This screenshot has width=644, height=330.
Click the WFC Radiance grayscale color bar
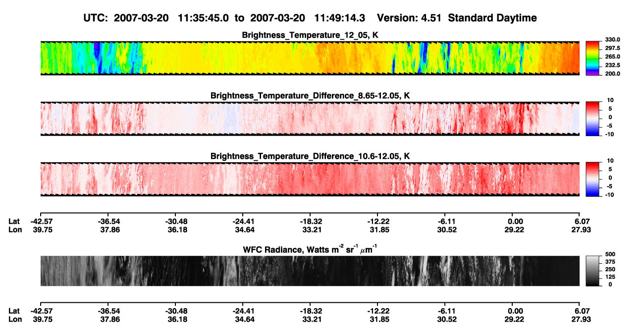coord(593,271)
